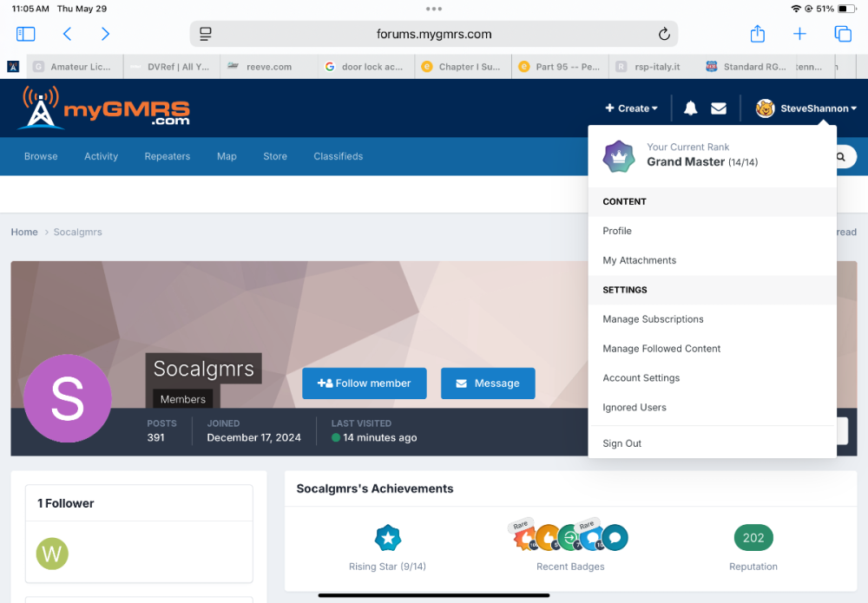Open a new Safari tab with plus icon

799,34
